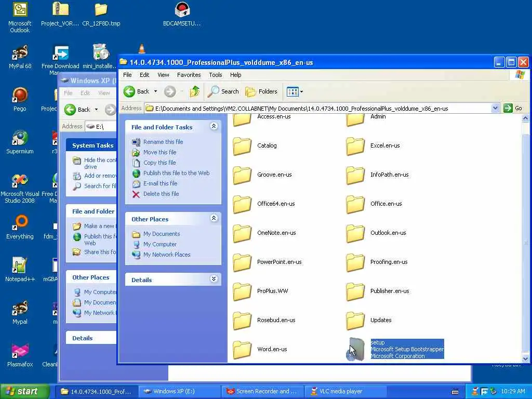This screenshot has height=399, width=532.
Task: Click Back button in Windows XP (E:) window
Action: 77,109
